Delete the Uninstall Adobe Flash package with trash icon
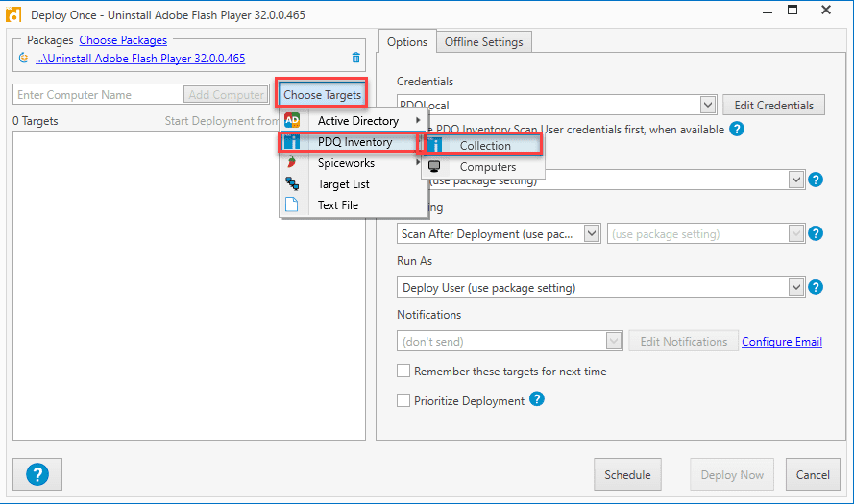The image size is (854, 504). (x=355, y=58)
